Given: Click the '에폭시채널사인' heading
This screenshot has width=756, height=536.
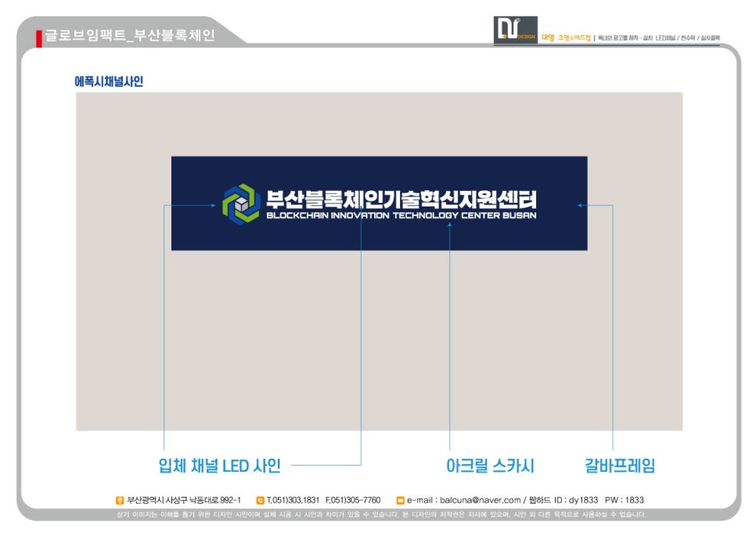Looking at the screenshot, I should 109,81.
